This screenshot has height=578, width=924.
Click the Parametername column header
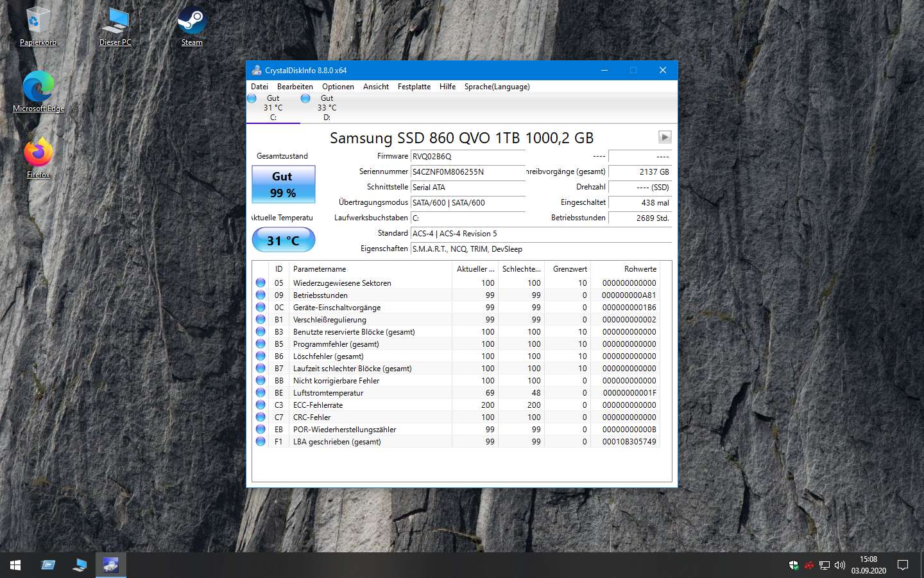coord(370,269)
